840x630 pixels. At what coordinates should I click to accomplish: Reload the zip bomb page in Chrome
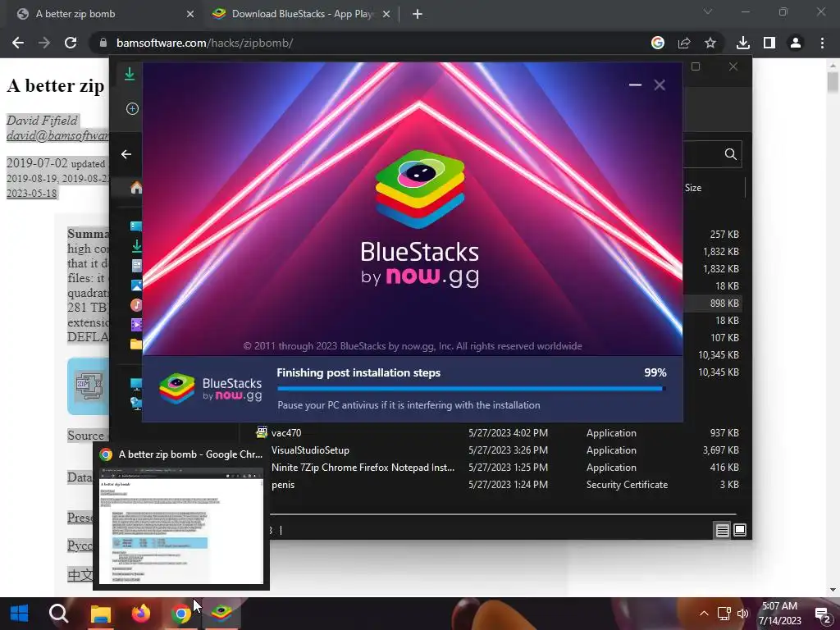coord(71,43)
